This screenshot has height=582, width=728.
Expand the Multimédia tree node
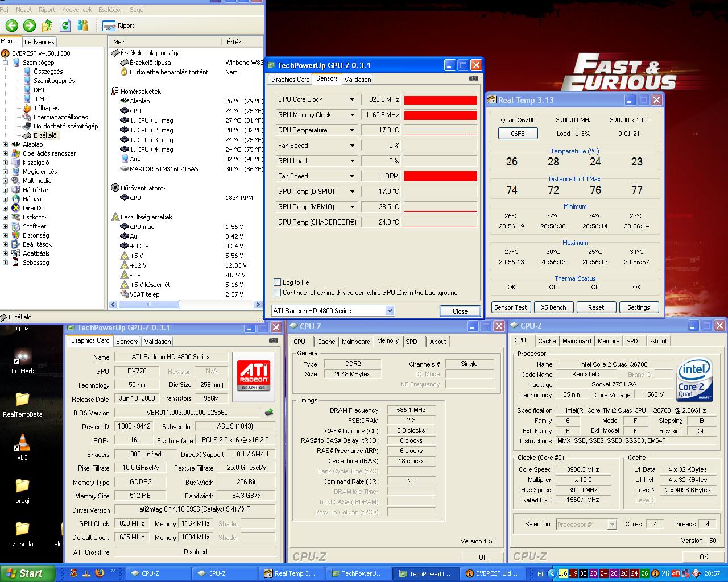point(6,181)
